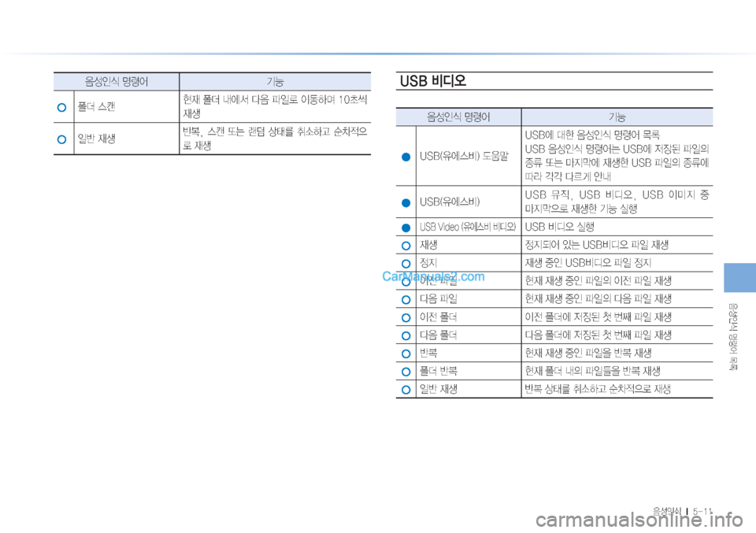Select the '폴더 반복' command cell
Viewport: 756px width, 533px height.
(439, 371)
